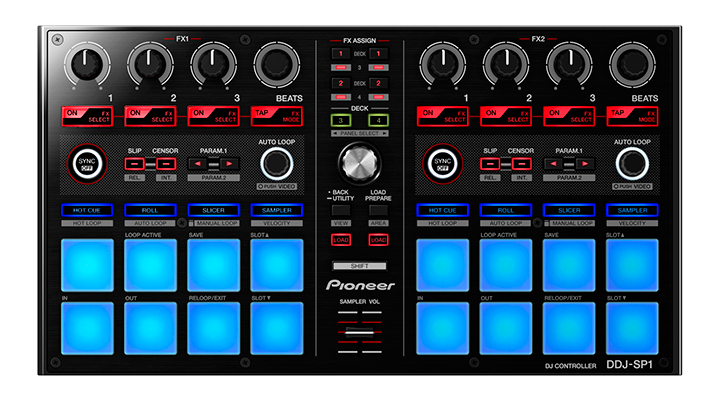Screen dimensions: 720x400
Task: Hit right deck pad labeled IN
Action: coord(443,328)
